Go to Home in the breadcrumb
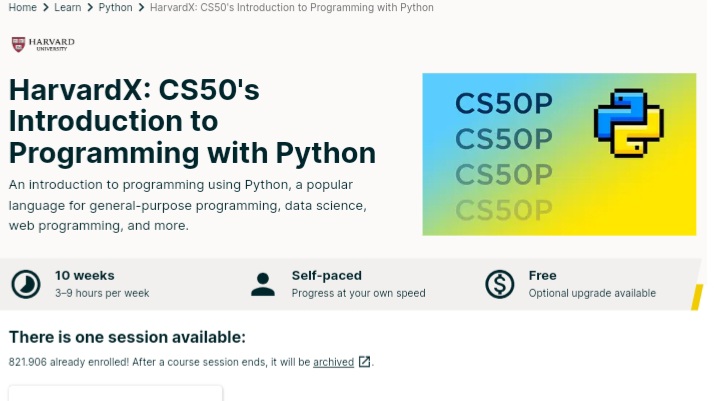The height and width of the screenshot is (401, 714). click(x=22, y=8)
